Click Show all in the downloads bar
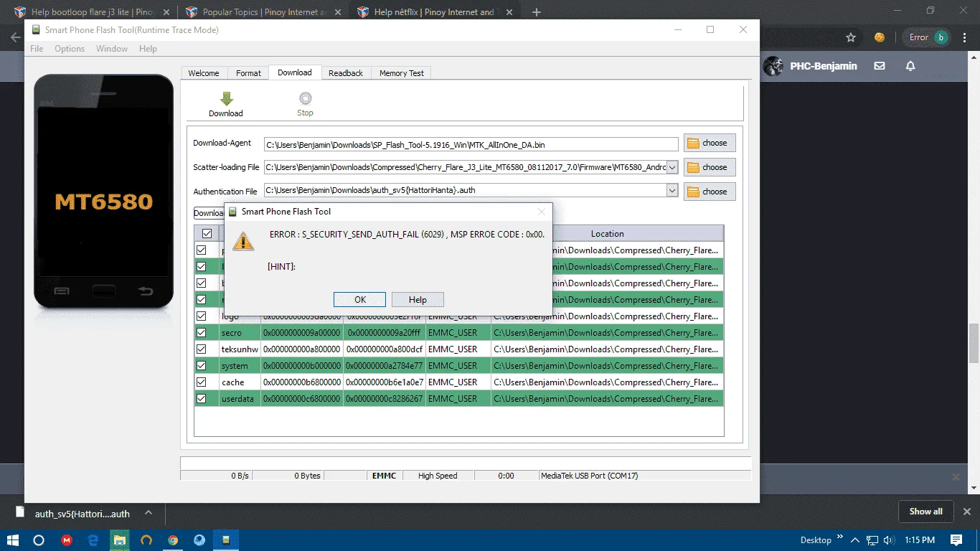This screenshot has width=980, height=551. tap(926, 512)
